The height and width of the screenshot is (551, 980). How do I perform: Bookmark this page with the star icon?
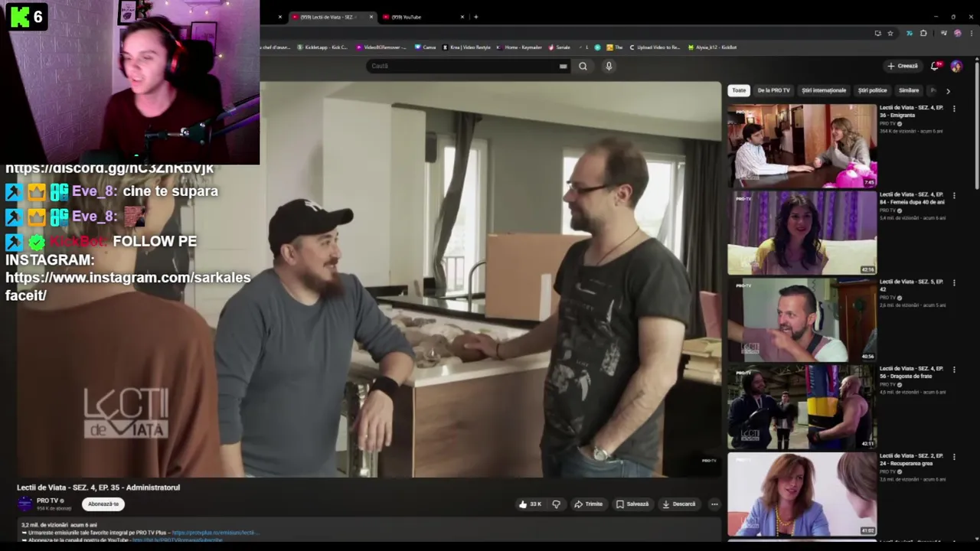click(890, 33)
